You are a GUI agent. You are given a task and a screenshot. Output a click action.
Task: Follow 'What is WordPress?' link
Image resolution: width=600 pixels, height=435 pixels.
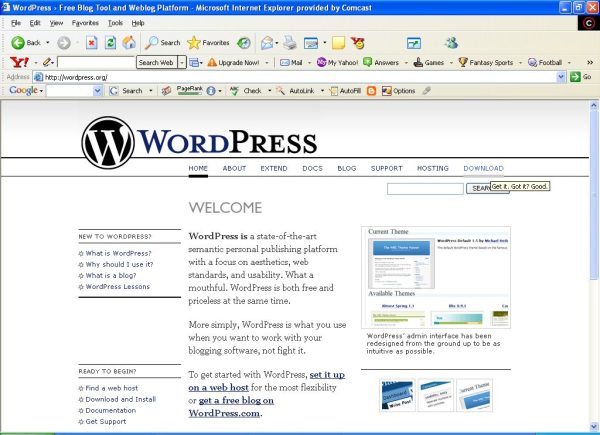118,253
